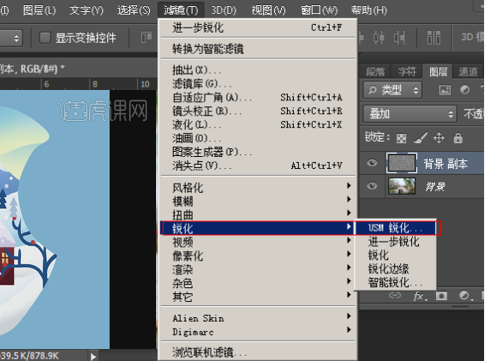Click the distribute right edges icon

tap(399, 38)
